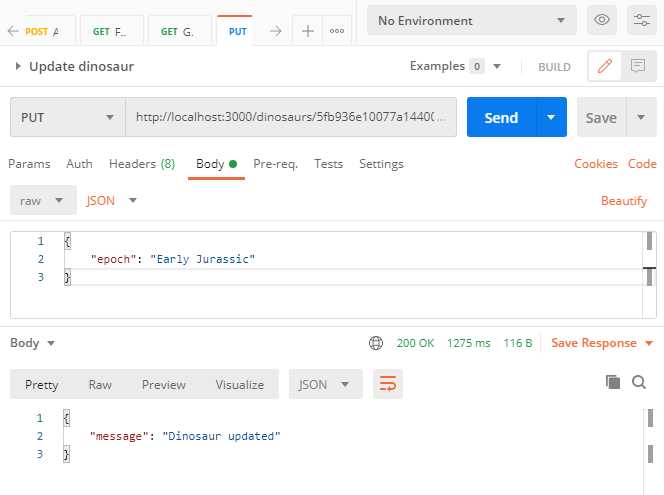Select the Visualize response view

pos(240,384)
